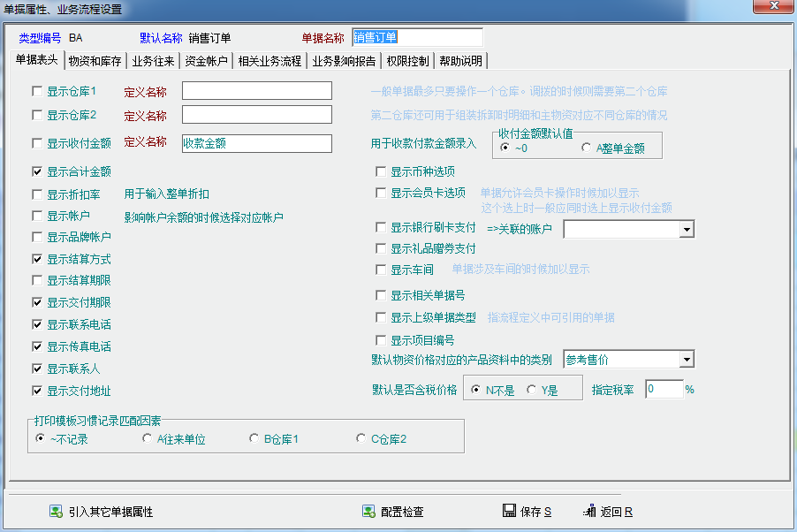Expand the 参考售价 price category dropdown
This screenshot has height=532, width=797.
[x=687, y=360]
